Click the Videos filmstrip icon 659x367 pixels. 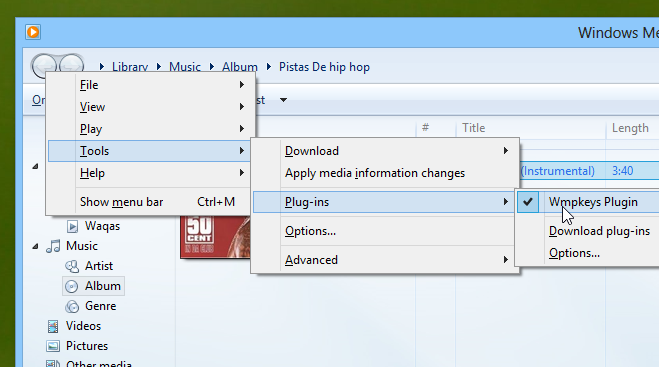pos(53,326)
